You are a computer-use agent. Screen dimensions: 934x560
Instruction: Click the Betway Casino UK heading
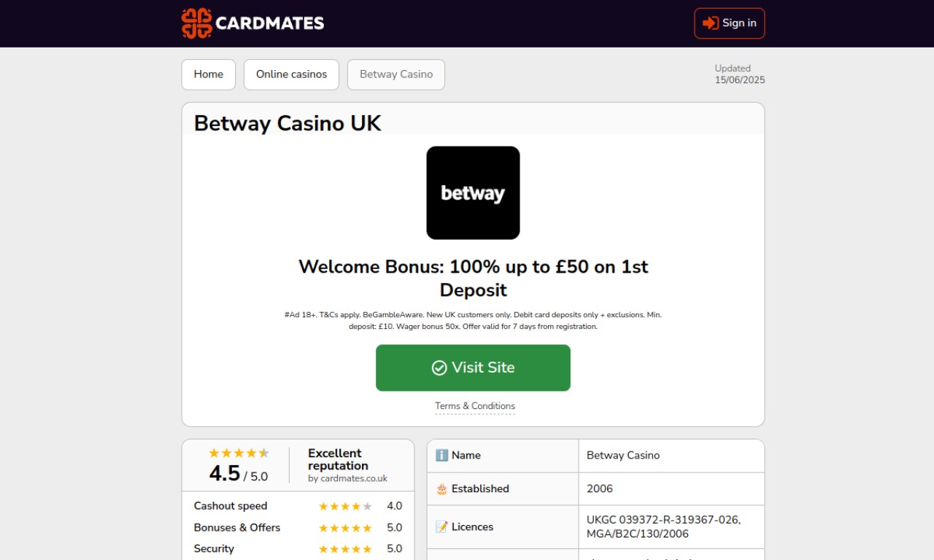287,123
